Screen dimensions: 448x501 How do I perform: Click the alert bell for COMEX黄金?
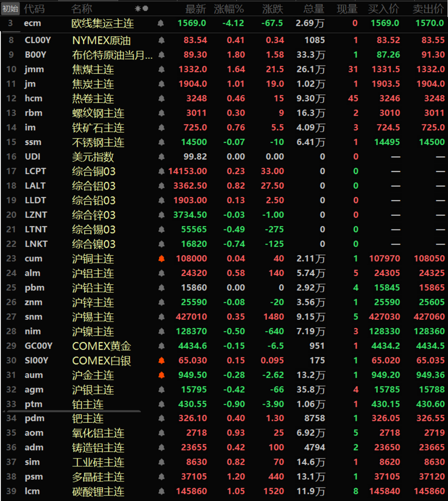click(x=162, y=346)
